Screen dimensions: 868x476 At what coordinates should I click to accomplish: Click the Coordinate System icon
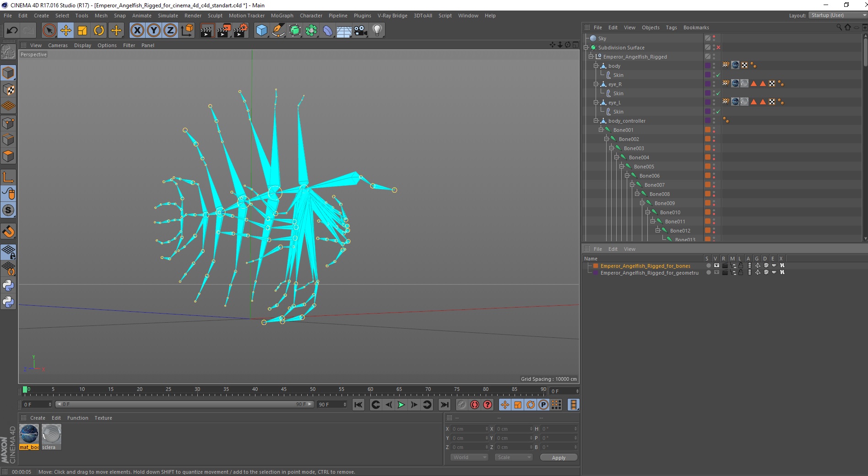coord(187,31)
